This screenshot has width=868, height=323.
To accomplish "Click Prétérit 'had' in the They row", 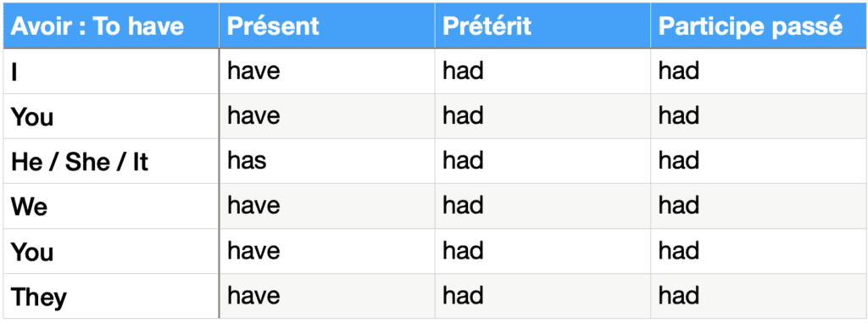I will coord(463,295).
